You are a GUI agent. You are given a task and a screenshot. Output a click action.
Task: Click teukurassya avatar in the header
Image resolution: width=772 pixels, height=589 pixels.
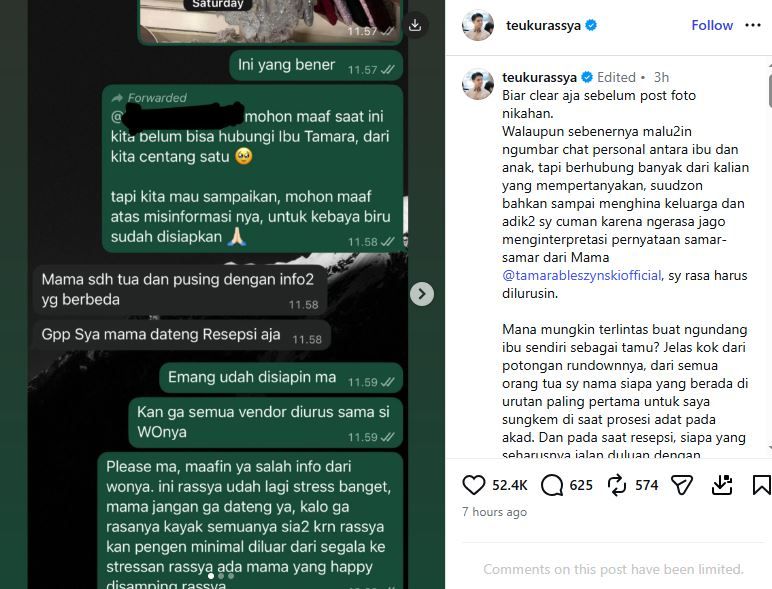coord(478,25)
